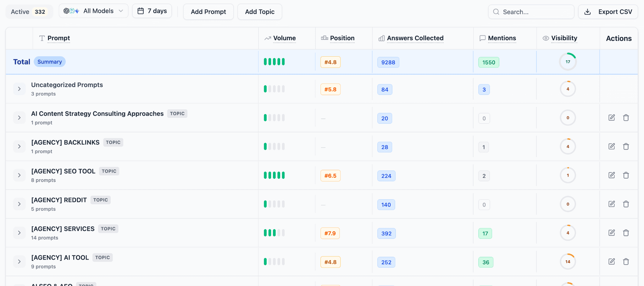Click the Add Prompt button
644x286 pixels.
tap(208, 12)
